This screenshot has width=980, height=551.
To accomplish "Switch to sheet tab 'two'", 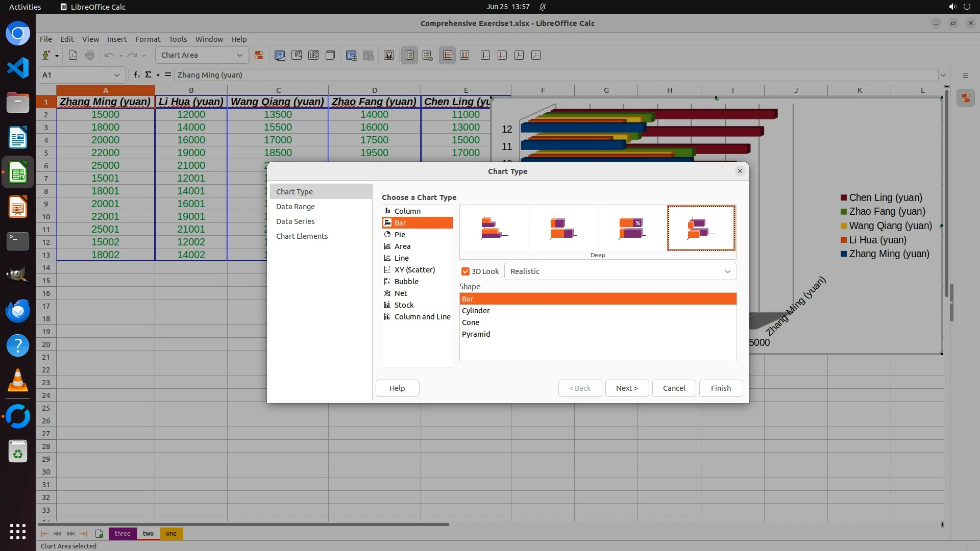I will click(x=148, y=534).
